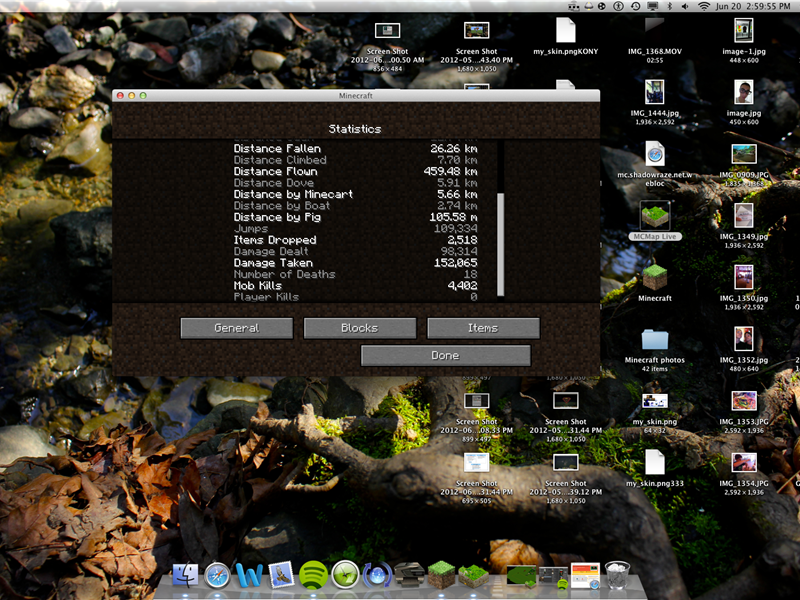Select the Distance Fallen statistic row
This screenshot has height=600, width=800.
pos(356,148)
